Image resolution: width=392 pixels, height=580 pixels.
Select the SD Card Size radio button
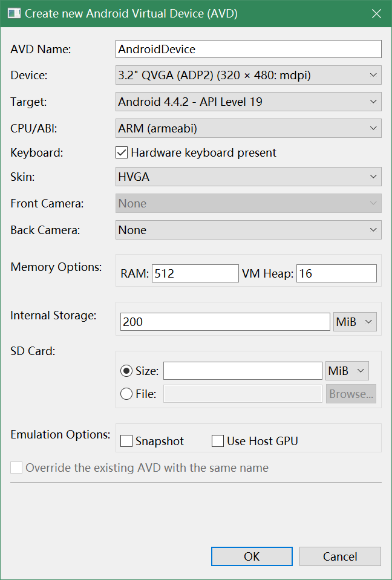127,371
